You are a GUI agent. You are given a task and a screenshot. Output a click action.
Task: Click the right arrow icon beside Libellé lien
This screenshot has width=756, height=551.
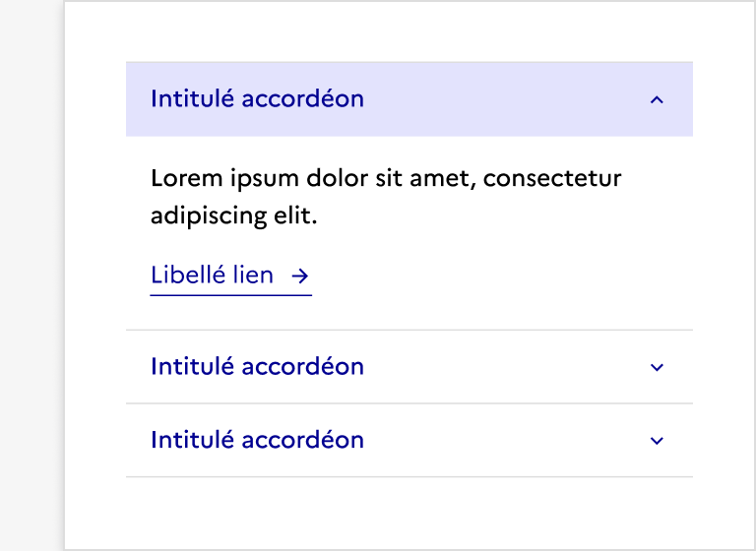click(x=300, y=276)
